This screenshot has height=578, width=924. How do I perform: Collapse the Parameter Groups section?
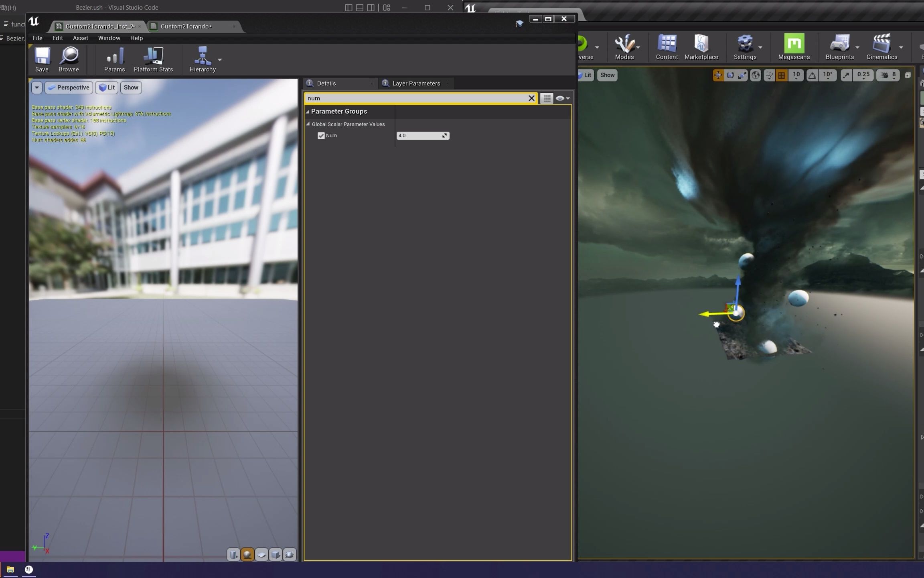coord(307,112)
